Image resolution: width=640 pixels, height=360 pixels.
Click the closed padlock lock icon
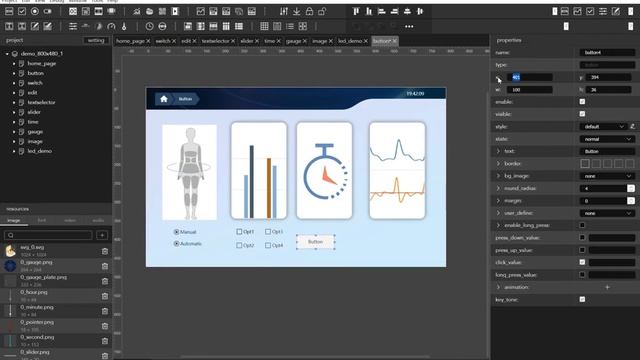309,11
